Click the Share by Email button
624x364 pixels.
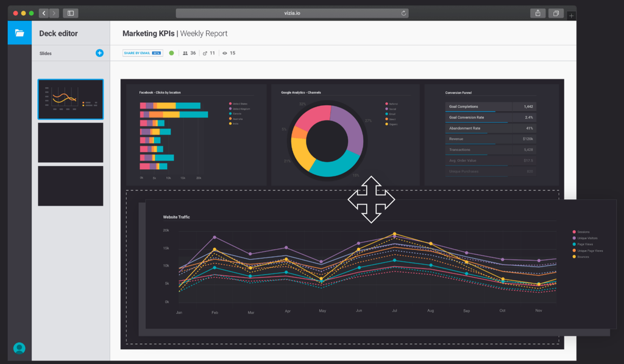tap(142, 53)
